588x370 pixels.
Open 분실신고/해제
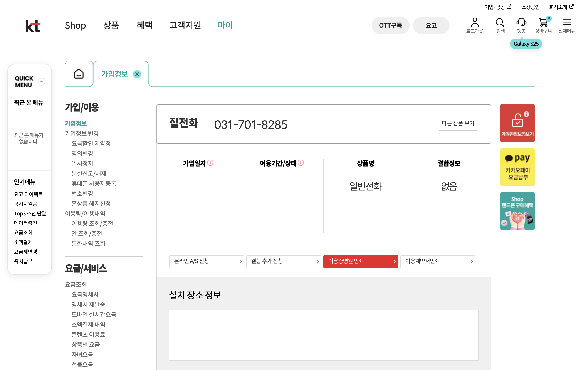coord(89,174)
